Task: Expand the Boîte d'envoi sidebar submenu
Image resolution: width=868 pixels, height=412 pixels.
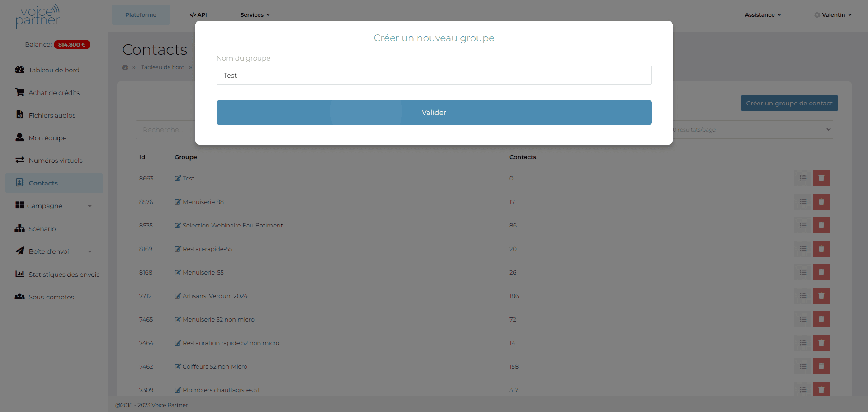Action: (x=54, y=251)
